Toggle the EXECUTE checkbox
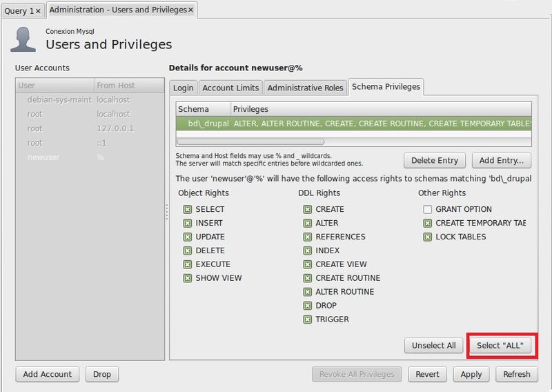 (187, 264)
